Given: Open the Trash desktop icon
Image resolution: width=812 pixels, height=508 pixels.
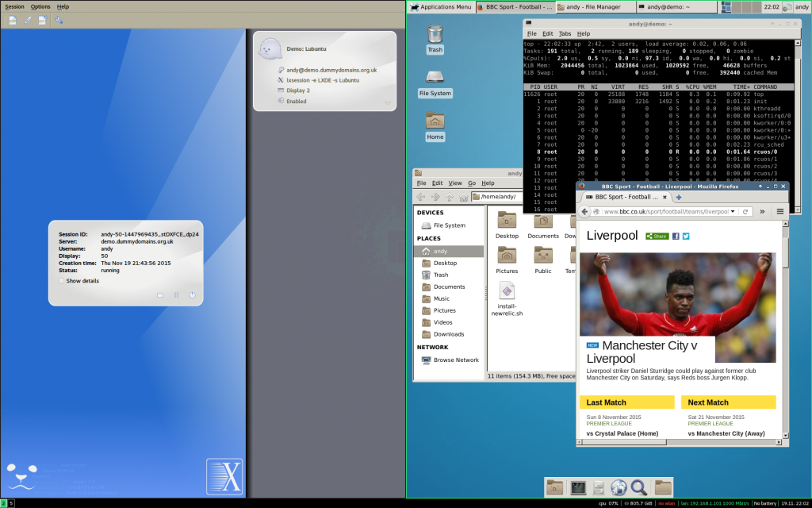Looking at the screenshot, I should tap(435, 39).
